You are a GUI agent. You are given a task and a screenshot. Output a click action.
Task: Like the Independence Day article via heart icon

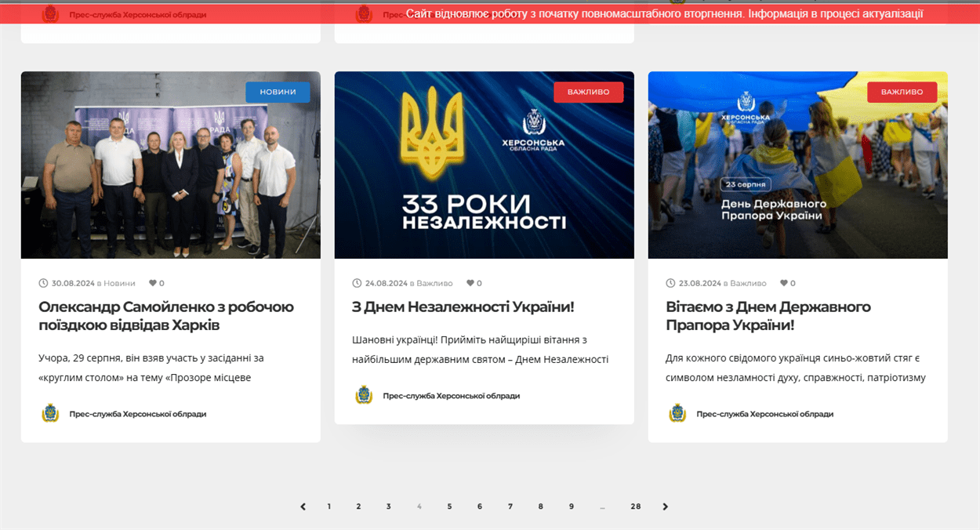470,283
